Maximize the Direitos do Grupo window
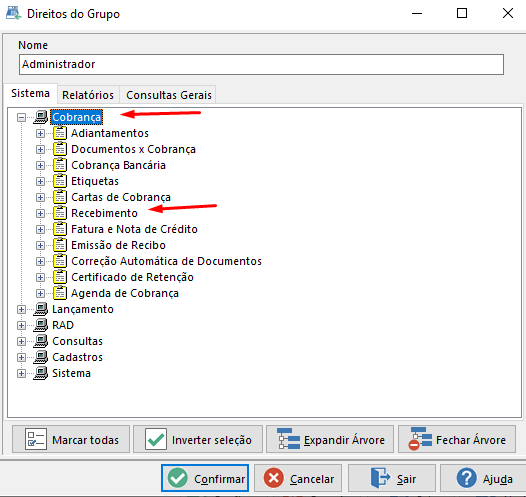 pos(462,13)
